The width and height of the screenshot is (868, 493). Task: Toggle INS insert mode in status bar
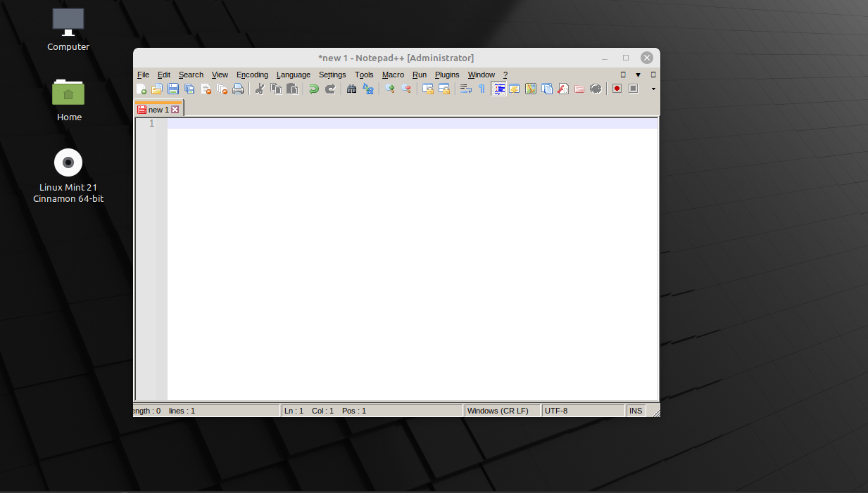[x=636, y=411]
